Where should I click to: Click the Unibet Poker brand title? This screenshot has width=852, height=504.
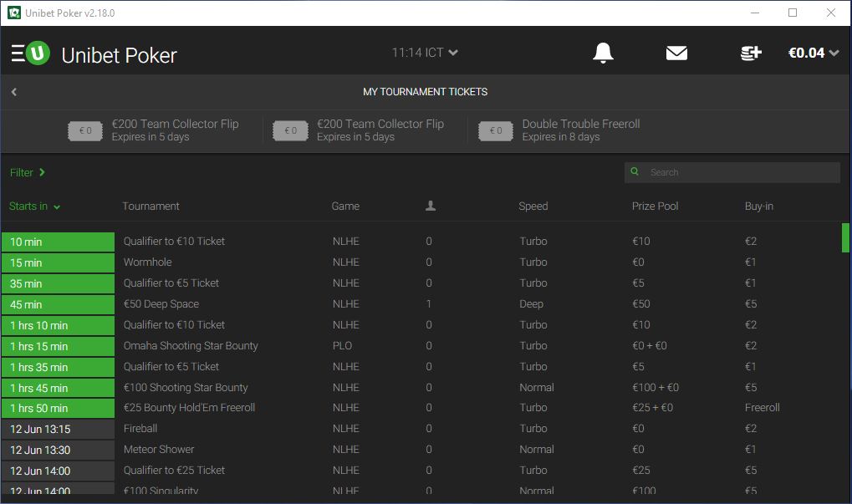coord(119,55)
